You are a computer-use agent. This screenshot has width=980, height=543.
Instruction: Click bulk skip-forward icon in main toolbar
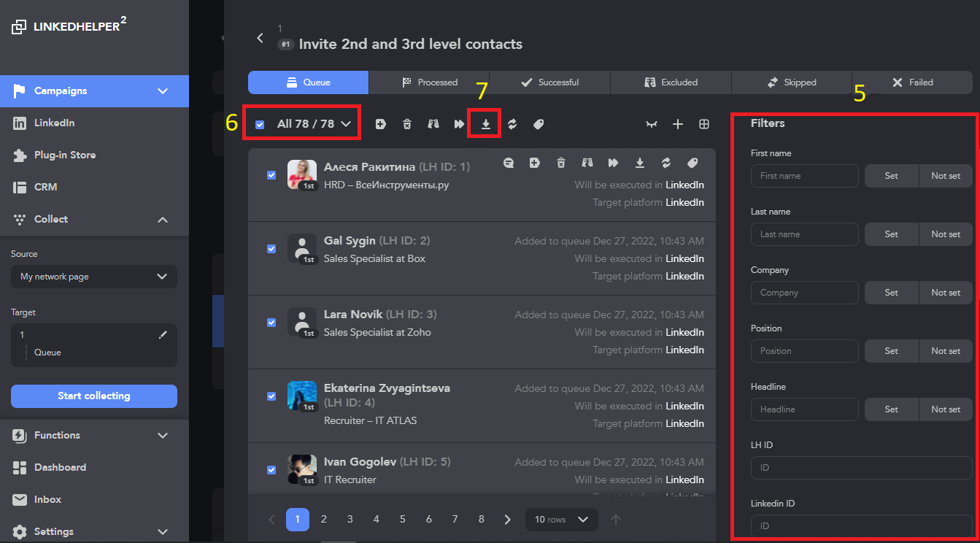coord(459,124)
